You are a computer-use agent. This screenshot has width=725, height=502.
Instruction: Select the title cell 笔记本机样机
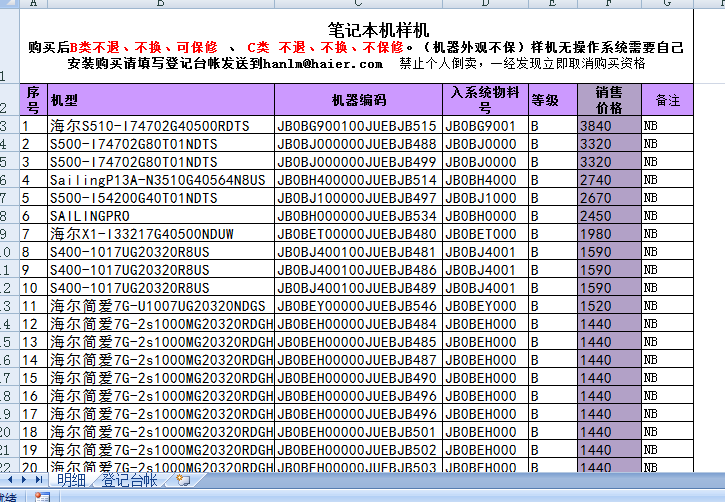tap(356, 46)
